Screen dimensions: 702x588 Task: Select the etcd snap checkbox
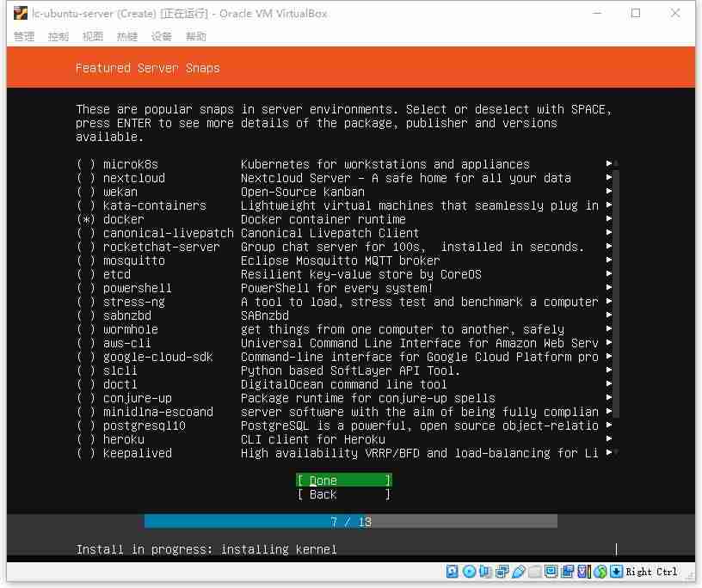[x=86, y=274]
